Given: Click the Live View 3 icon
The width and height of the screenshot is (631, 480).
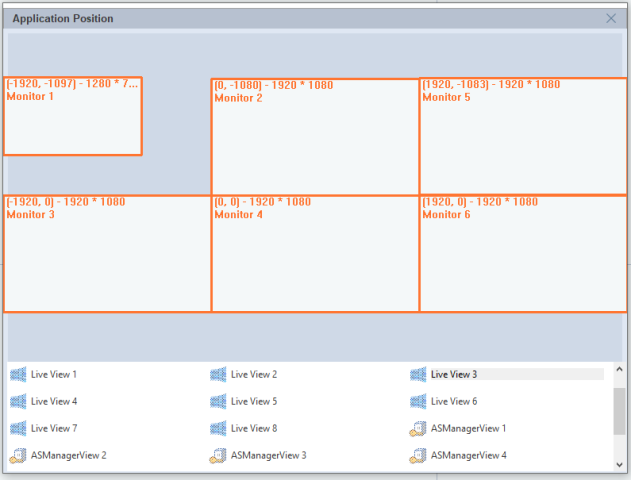Looking at the screenshot, I should click(x=418, y=375).
